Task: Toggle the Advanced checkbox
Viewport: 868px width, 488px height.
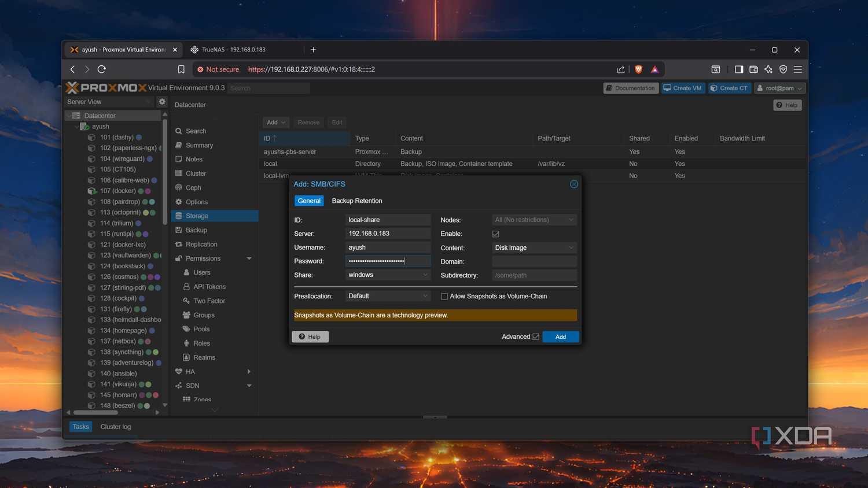Action: [x=536, y=337]
